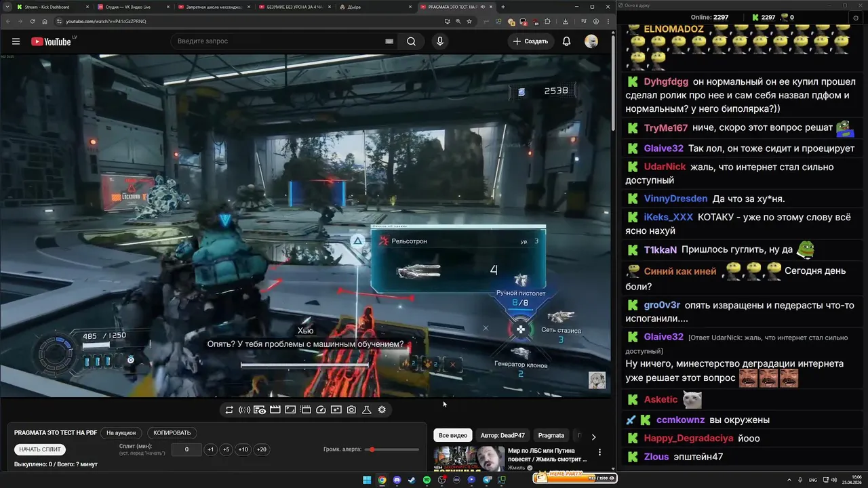
Task: Click the sound boost waves icon under the player
Action: 245,410
